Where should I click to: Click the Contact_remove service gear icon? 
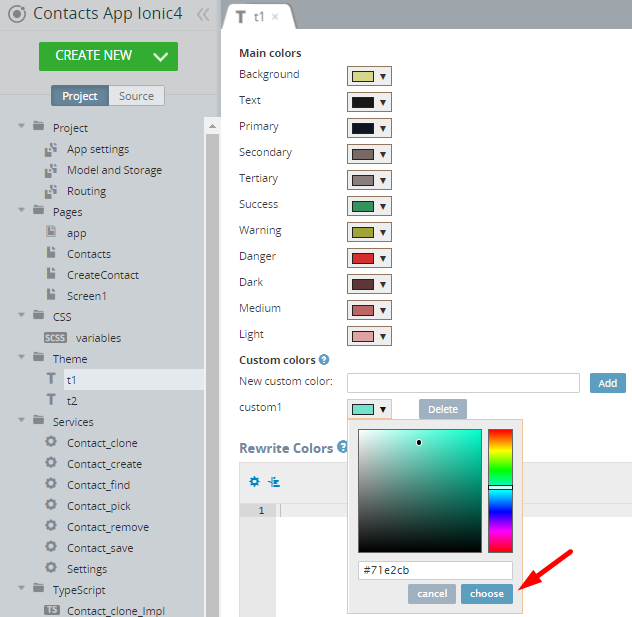click(x=51, y=525)
